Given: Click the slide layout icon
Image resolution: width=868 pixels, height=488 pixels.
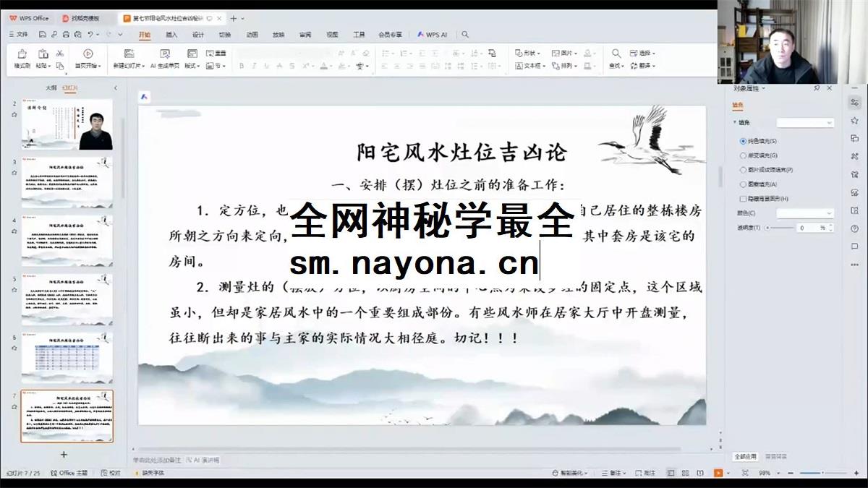Looking at the screenshot, I should pos(192,53).
